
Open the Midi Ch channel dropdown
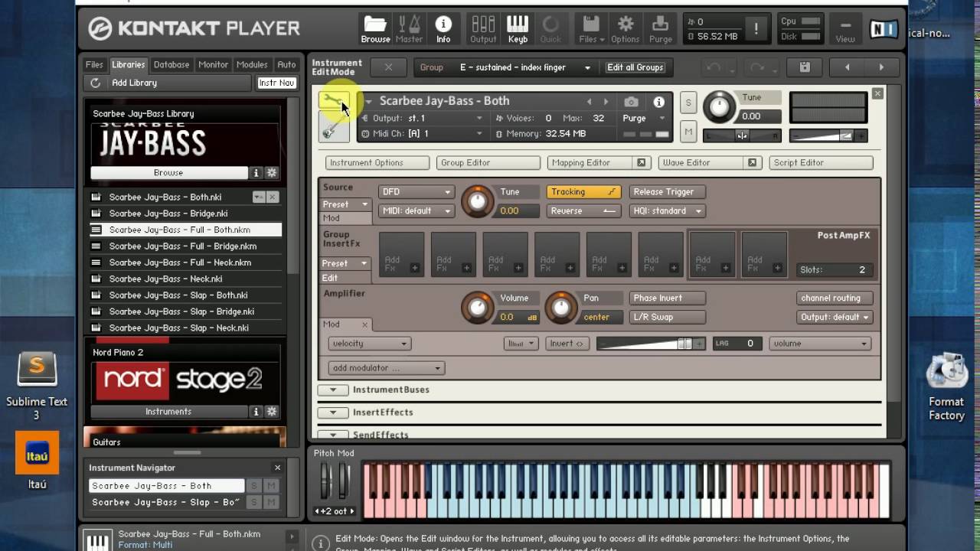coord(423,133)
